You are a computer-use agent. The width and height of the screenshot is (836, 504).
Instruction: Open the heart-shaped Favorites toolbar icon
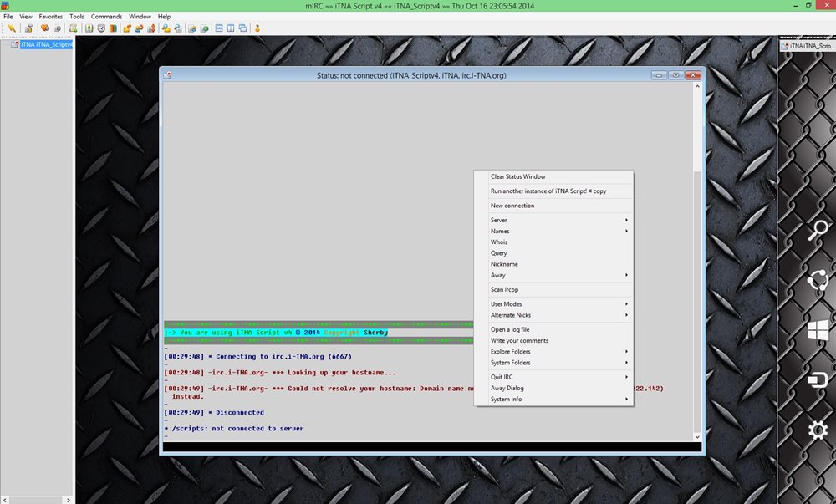pos(45,28)
